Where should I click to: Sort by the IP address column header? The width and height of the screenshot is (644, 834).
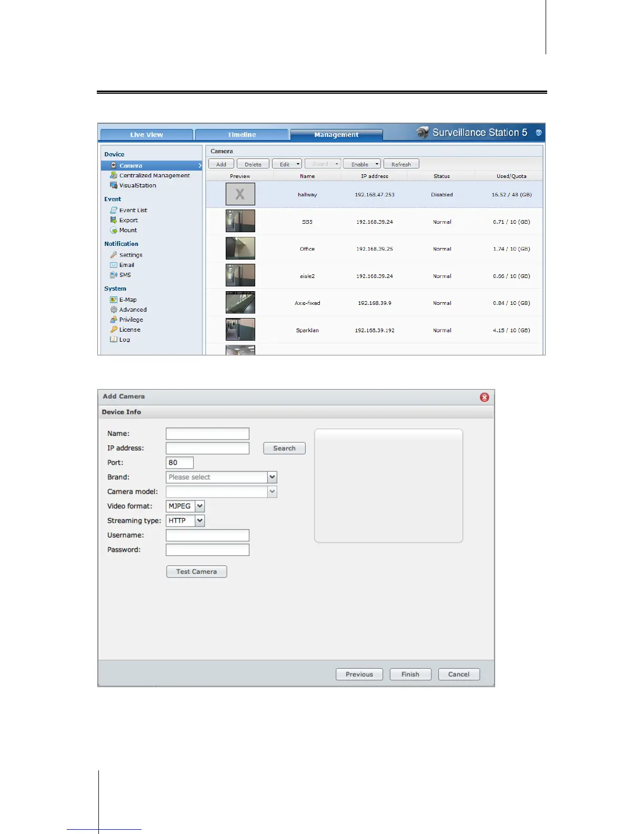point(375,176)
